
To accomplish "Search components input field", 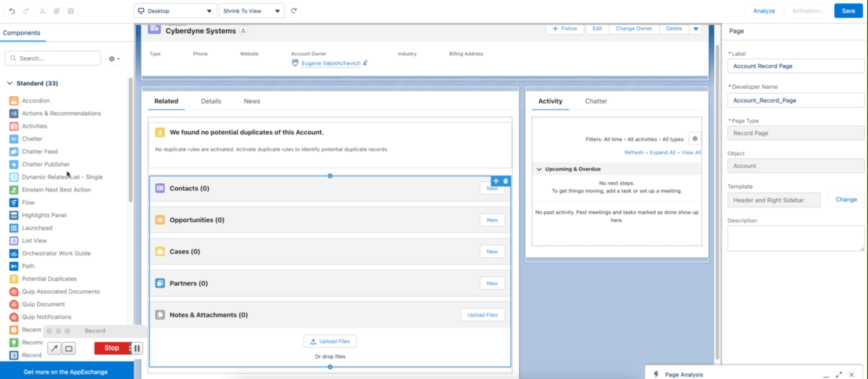I will pos(53,59).
